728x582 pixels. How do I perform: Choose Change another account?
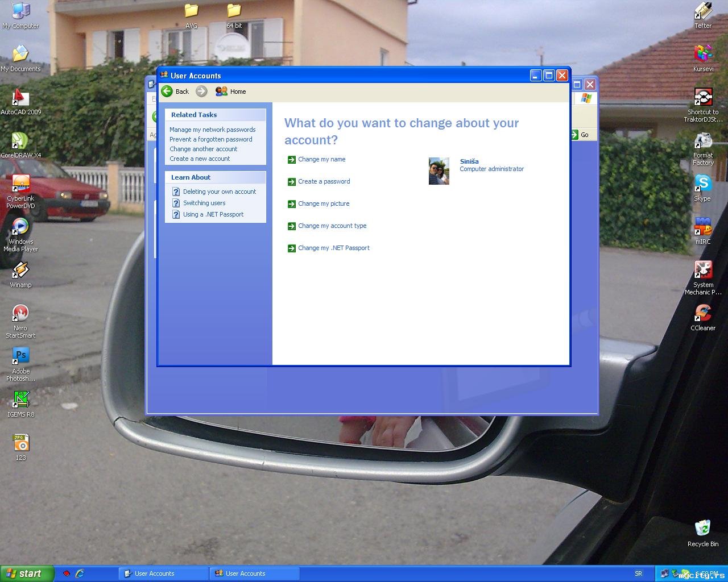pyautogui.click(x=203, y=149)
